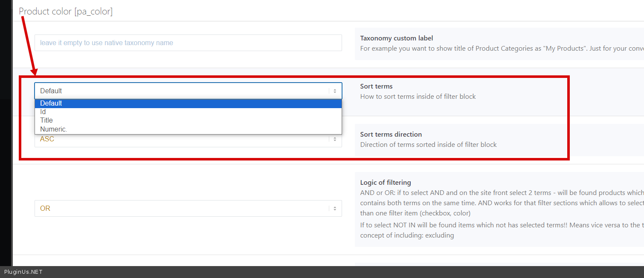Collapse the open Sort terms dropdown box
The height and width of the screenshot is (278, 644).
[183, 91]
